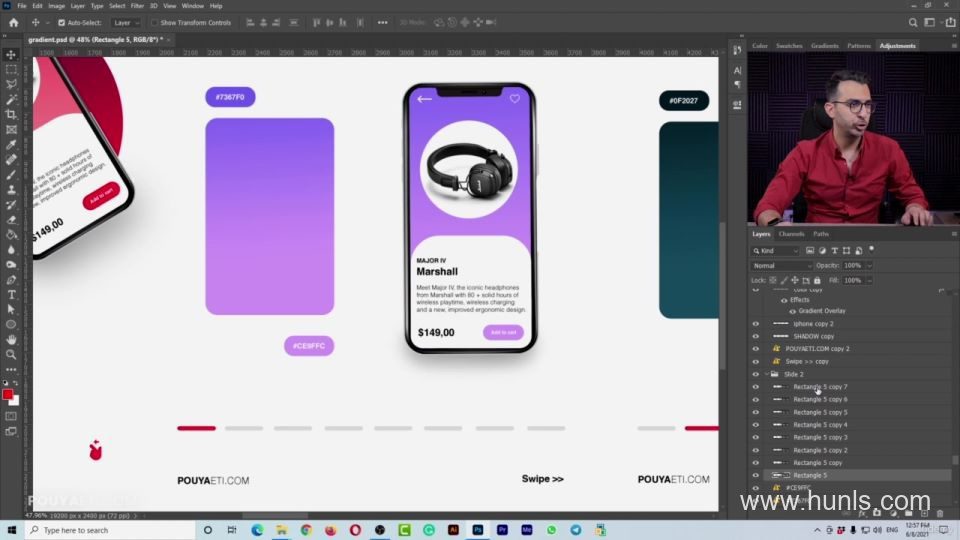Select the Lasso tool
Screen dimensions: 960x540
pyautogui.click(x=11, y=84)
